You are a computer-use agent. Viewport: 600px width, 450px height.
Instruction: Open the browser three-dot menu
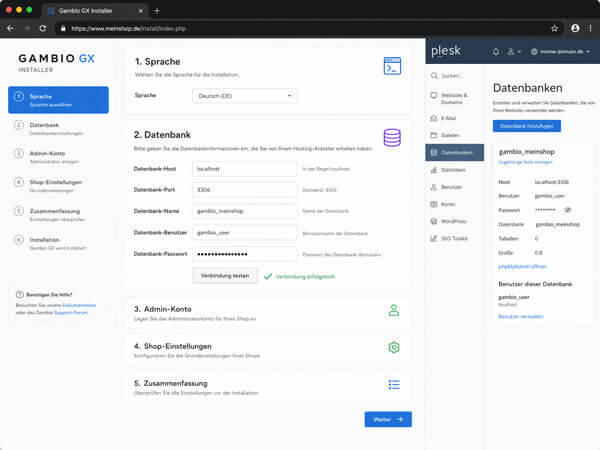coord(591,28)
